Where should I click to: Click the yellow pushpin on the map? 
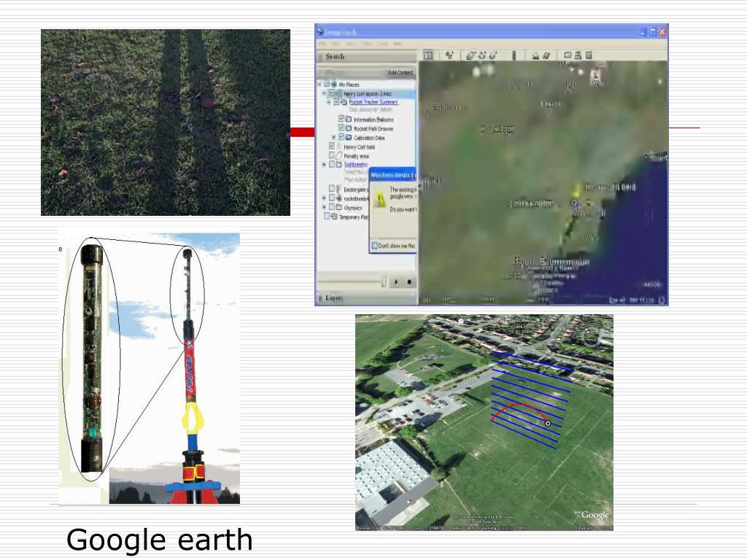tap(578, 192)
